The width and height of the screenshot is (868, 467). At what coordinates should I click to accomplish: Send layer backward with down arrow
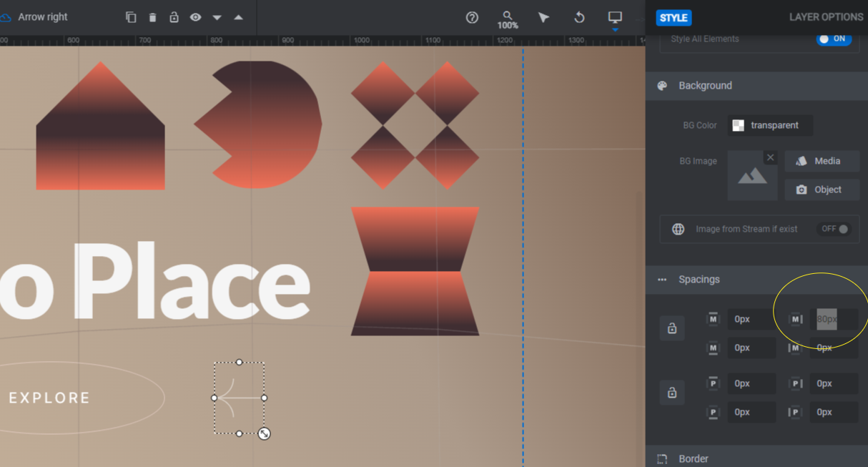click(x=217, y=17)
